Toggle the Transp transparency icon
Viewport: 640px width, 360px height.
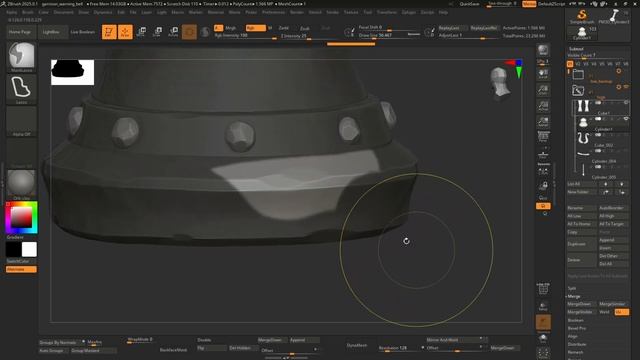click(x=543, y=306)
